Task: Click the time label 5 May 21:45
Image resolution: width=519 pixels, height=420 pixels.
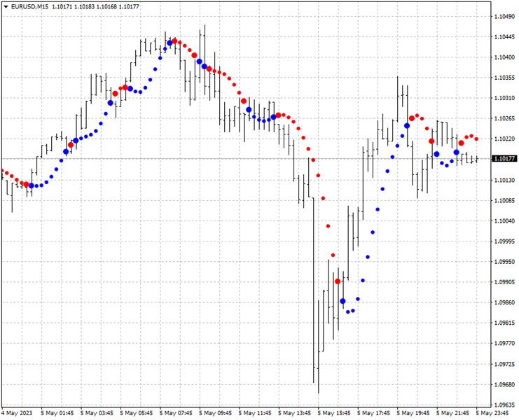Action: (452, 413)
